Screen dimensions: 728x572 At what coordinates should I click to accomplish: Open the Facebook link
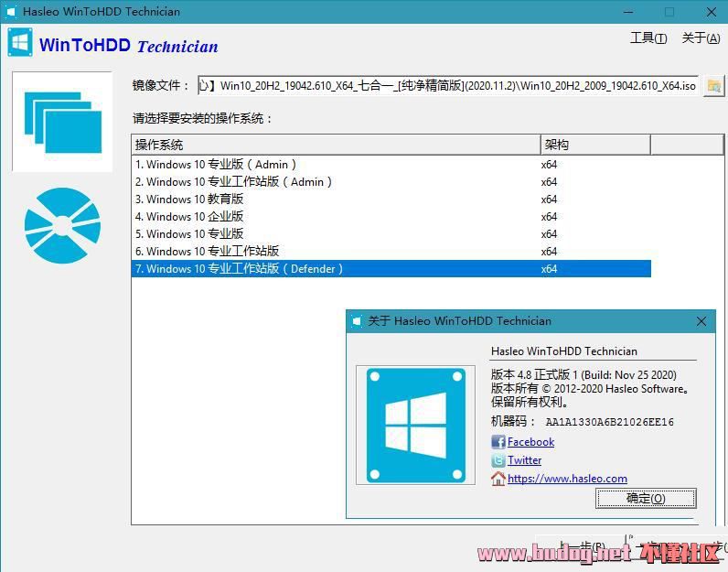[530, 442]
